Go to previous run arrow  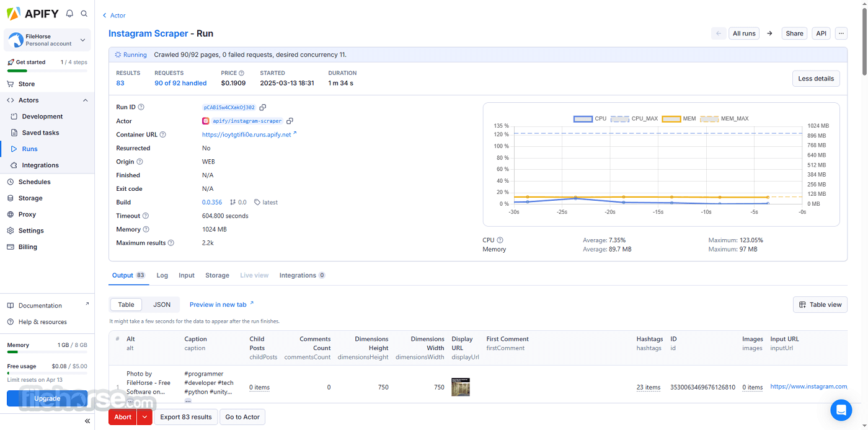[x=719, y=33]
